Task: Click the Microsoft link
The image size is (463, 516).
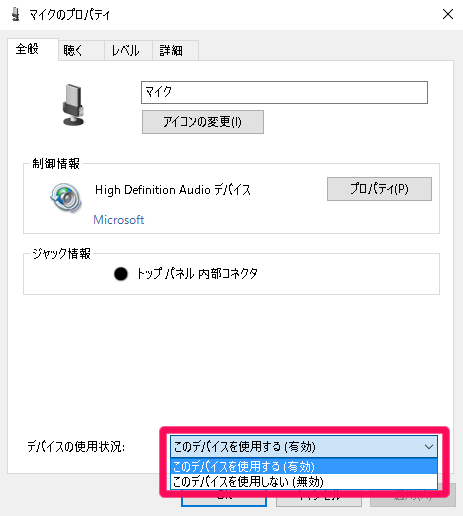Action: coord(119,220)
